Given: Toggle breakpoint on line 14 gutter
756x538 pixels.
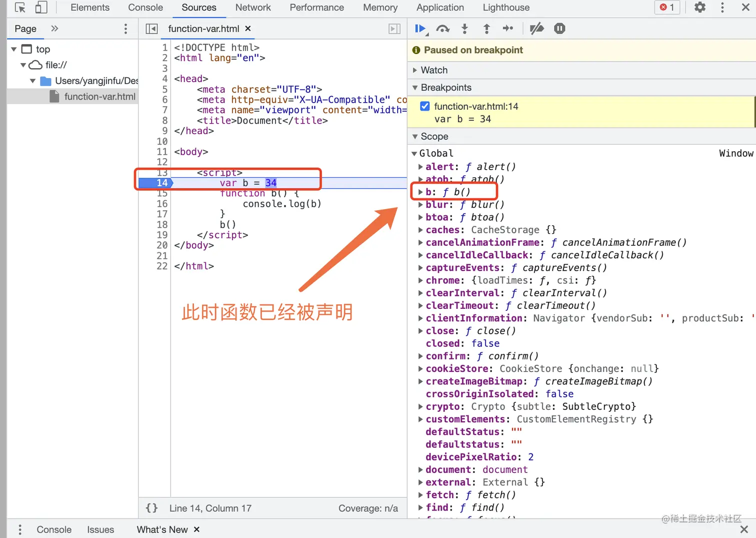Looking at the screenshot, I should 155,183.
